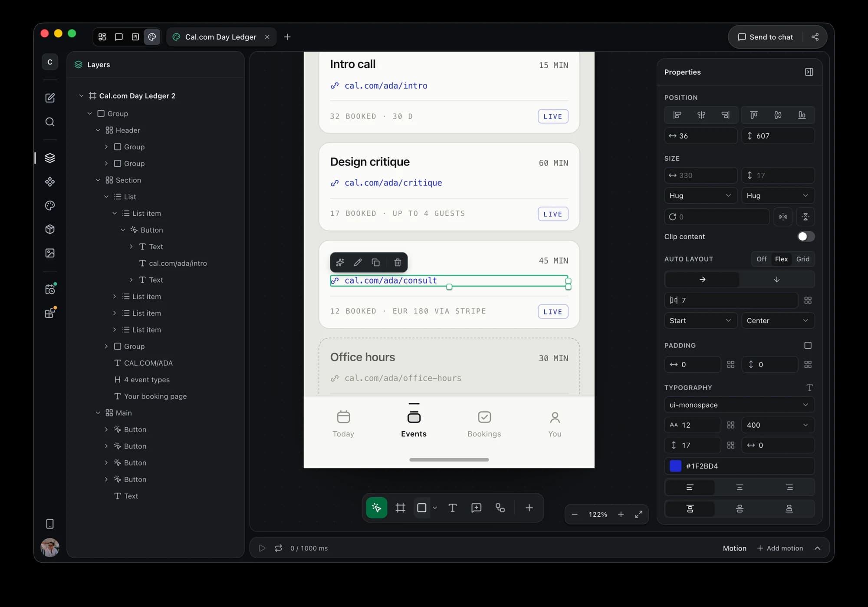Select the Text tool in bottom toolbar
Viewport: 868px width, 607px height.
pyautogui.click(x=452, y=508)
